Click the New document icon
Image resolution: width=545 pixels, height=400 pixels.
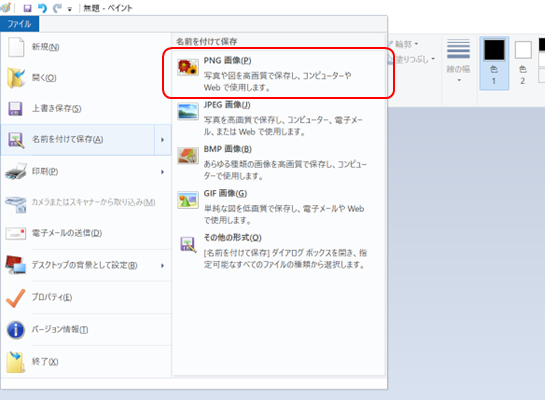pyautogui.click(x=16, y=47)
